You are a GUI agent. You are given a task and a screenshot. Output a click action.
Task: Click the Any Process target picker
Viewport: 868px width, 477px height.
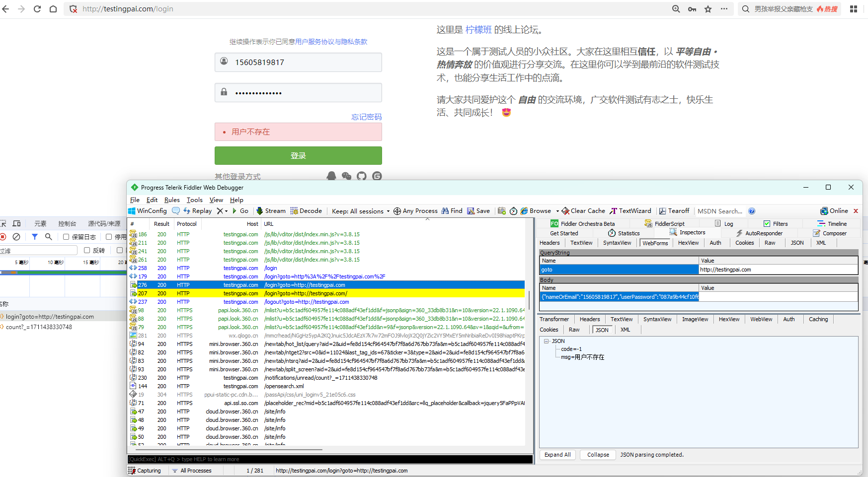(x=416, y=211)
